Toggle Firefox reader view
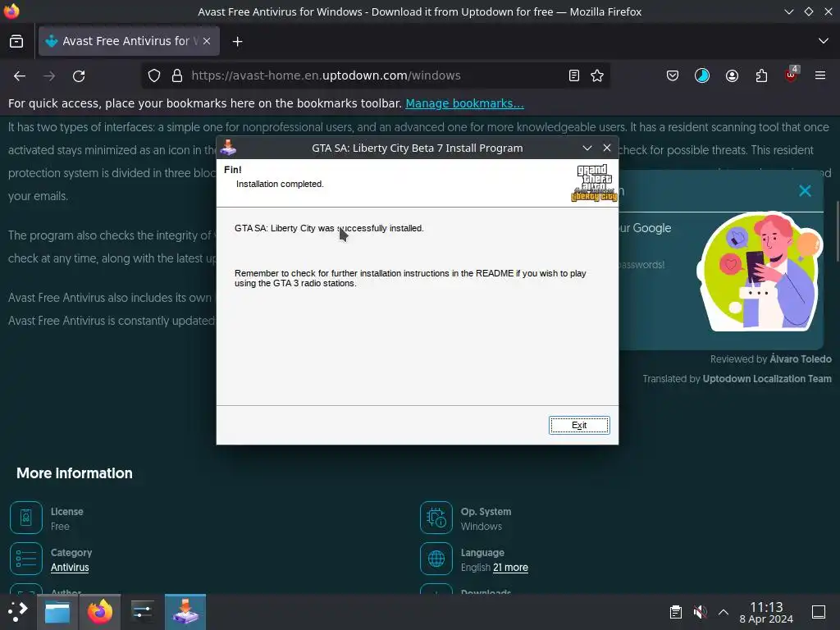The image size is (840, 630). [x=573, y=76]
